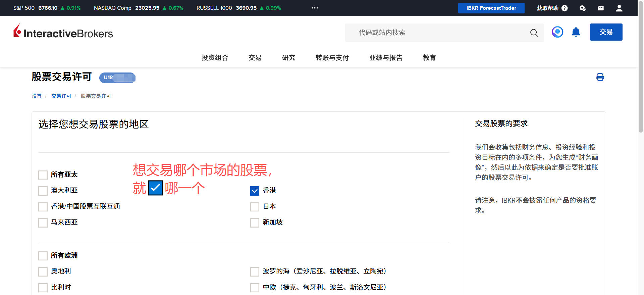Expand the market ticker three-dots menu

[x=315, y=8]
